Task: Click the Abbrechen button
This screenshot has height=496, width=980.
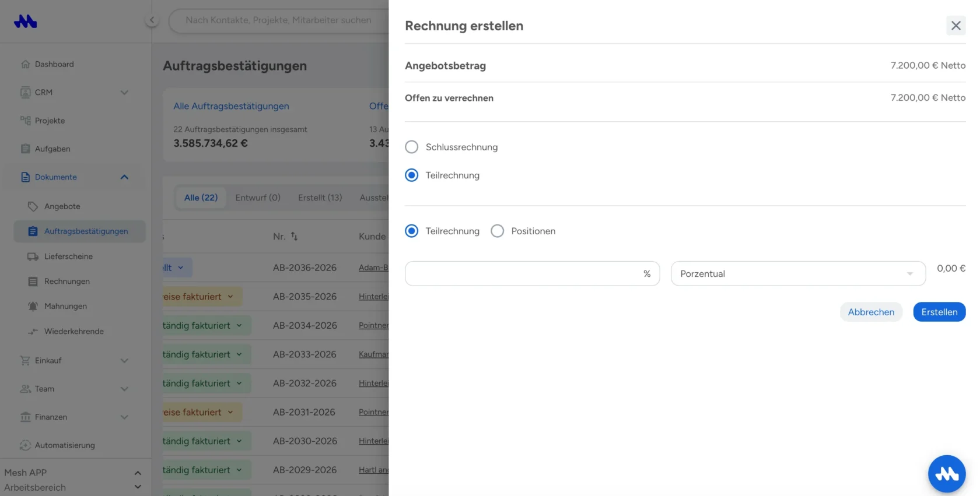Action: point(871,312)
